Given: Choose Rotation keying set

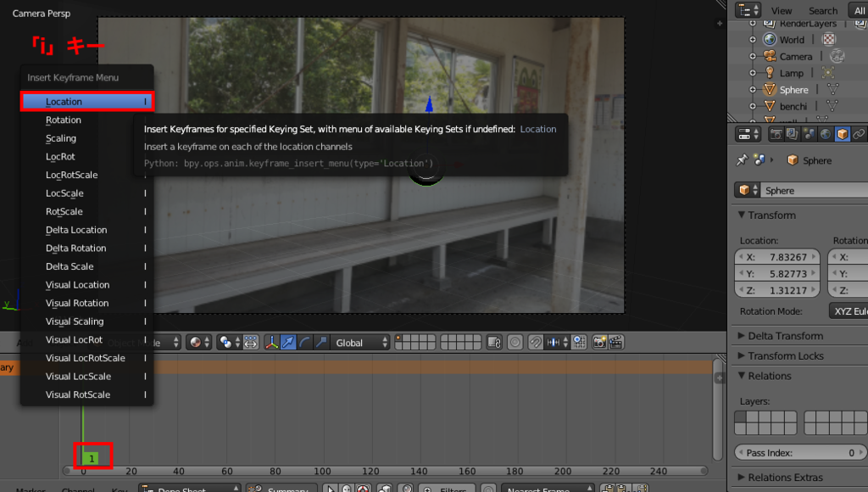Looking at the screenshot, I should point(87,120).
